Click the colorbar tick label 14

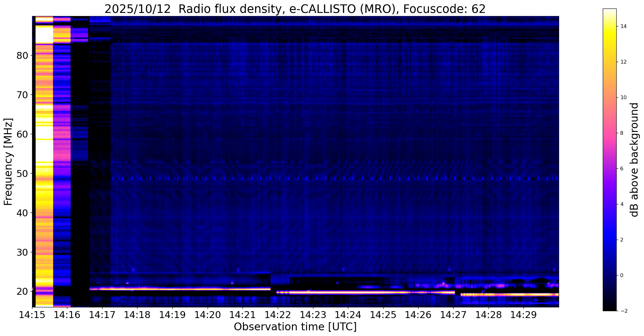623,26
